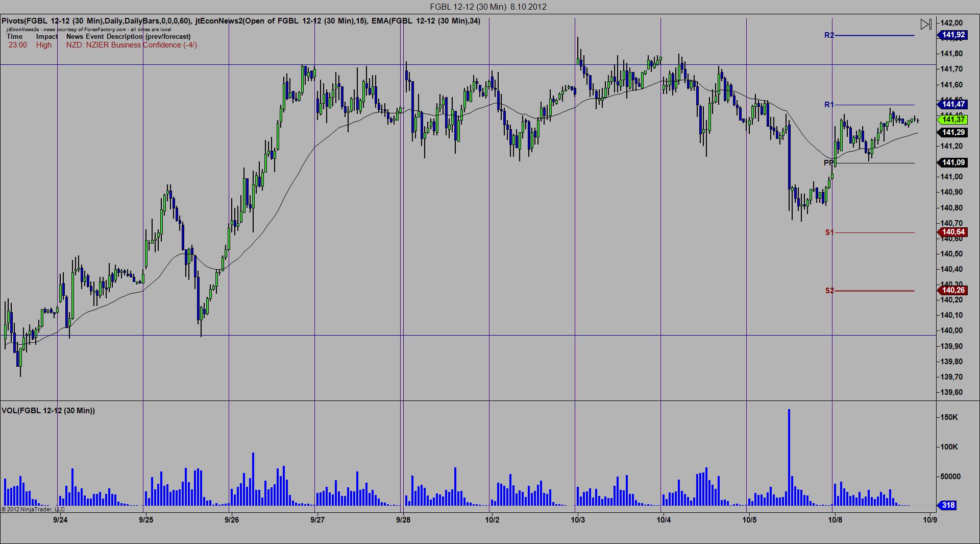Click the tallest volume spike bar
Screen dimensions: 980x544
pyautogui.click(x=789, y=457)
